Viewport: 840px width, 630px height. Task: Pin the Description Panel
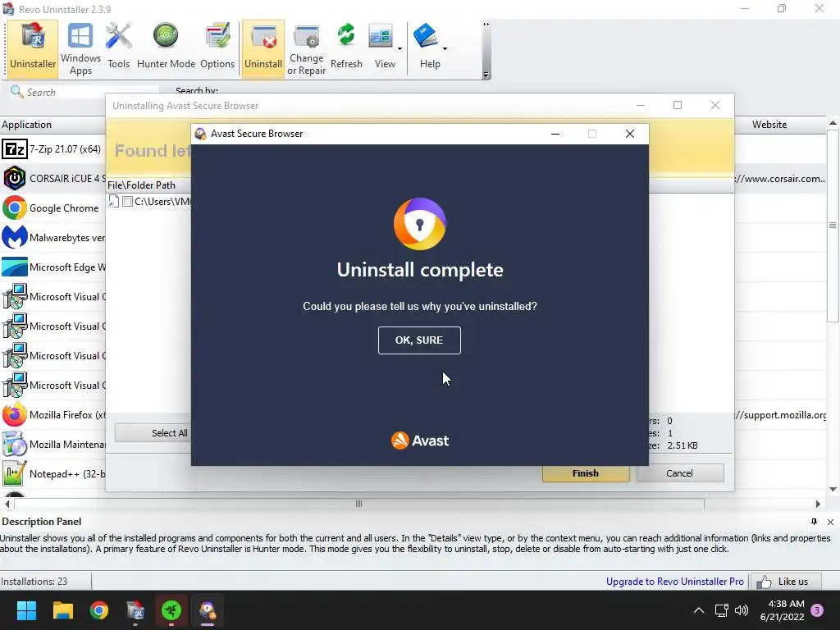[815, 521]
